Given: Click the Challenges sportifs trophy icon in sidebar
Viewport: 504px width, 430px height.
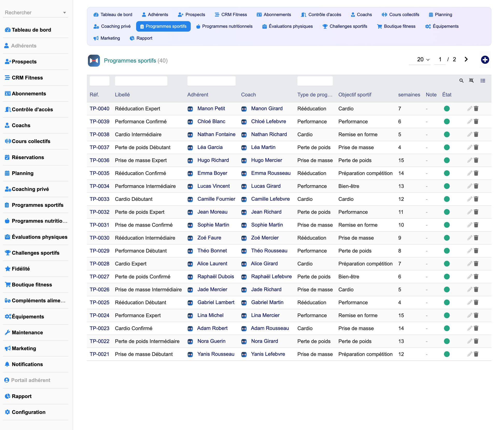Looking at the screenshot, I should pyautogui.click(x=8, y=253).
